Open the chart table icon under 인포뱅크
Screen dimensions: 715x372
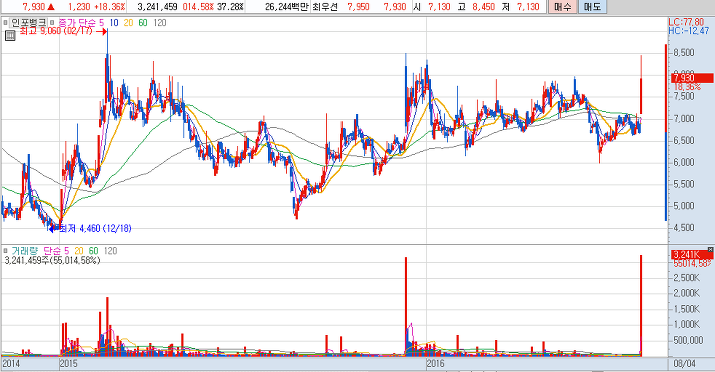click(10, 36)
